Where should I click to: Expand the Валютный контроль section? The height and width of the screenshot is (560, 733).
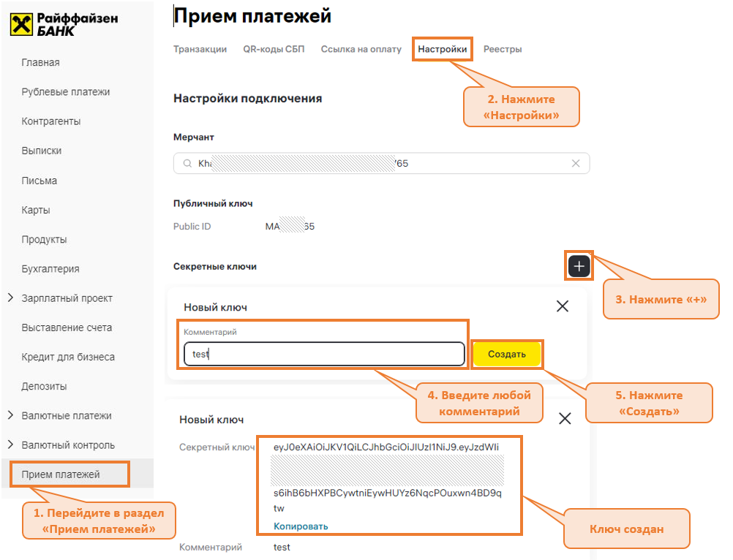point(10,444)
